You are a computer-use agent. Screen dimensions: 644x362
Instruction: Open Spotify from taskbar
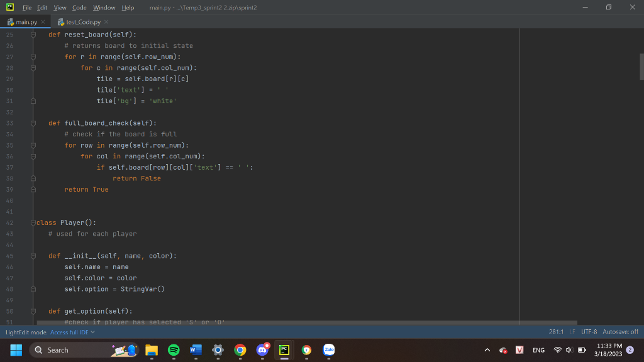[174, 350]
